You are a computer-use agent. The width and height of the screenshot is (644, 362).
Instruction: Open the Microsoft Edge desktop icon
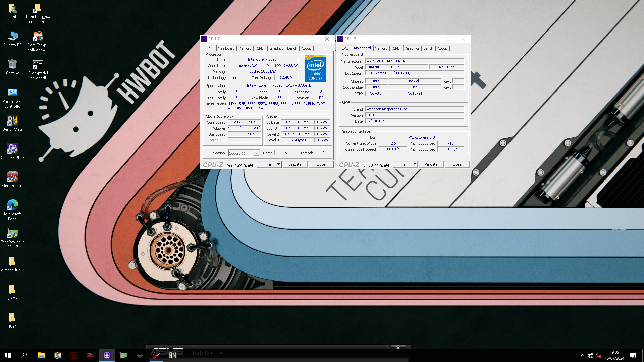pos(12,210)
